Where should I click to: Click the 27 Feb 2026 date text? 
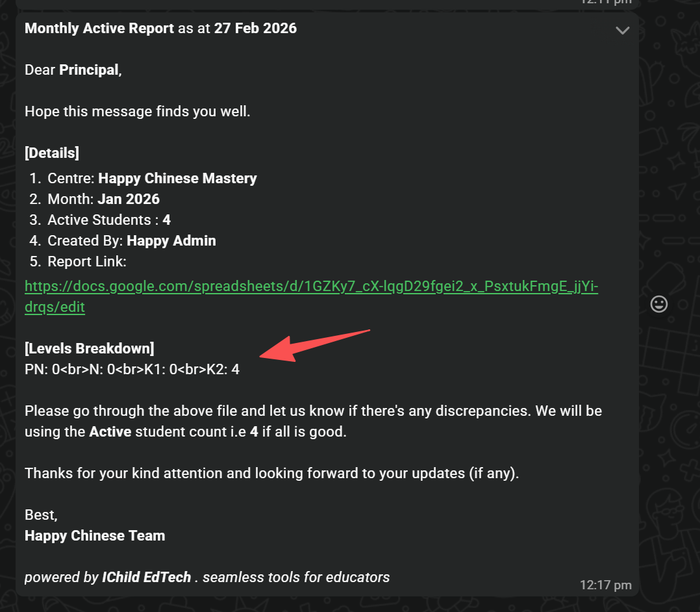click(x=255, y=29)
